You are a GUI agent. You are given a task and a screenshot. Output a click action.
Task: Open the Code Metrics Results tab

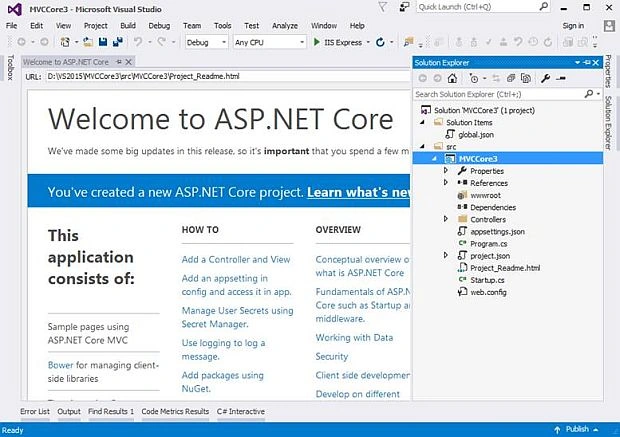tap(175, 411)
